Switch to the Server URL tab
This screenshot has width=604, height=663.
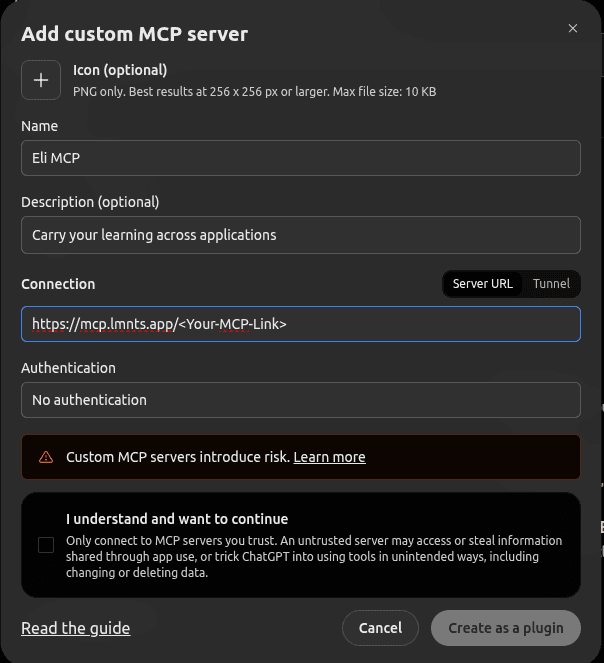click(x=483, y=284)
